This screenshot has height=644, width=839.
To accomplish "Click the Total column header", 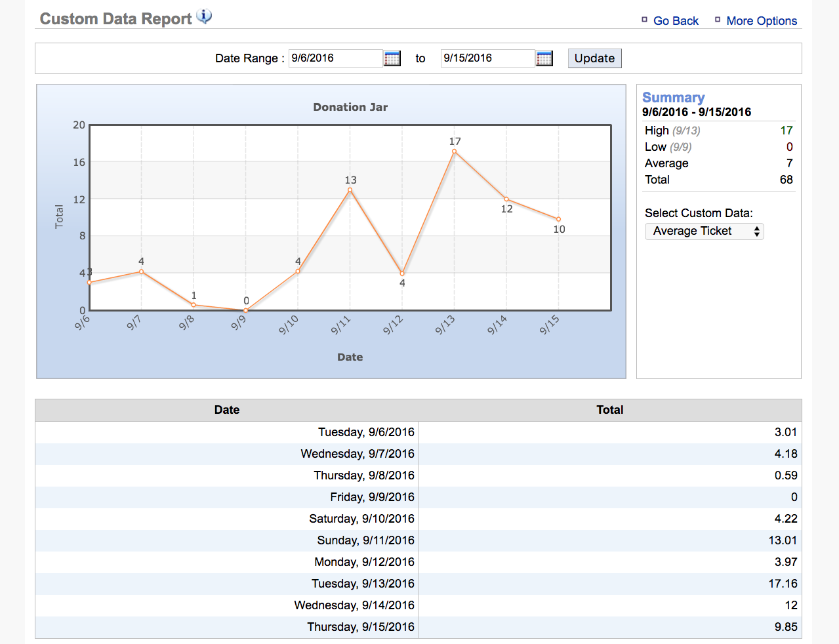I will tap(610, 410).
